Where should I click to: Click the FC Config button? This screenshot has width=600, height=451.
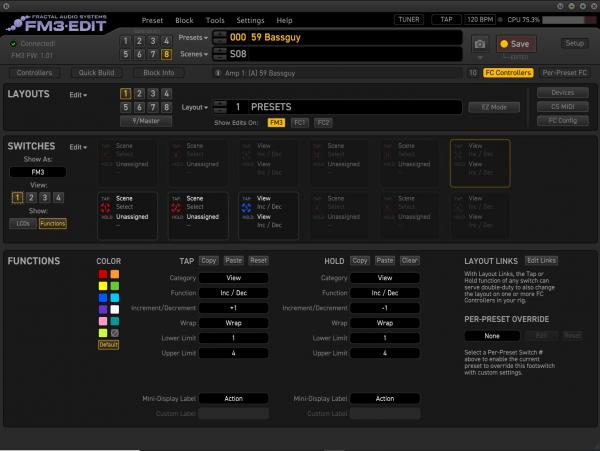pyautogui.click(x=562, y=120)
